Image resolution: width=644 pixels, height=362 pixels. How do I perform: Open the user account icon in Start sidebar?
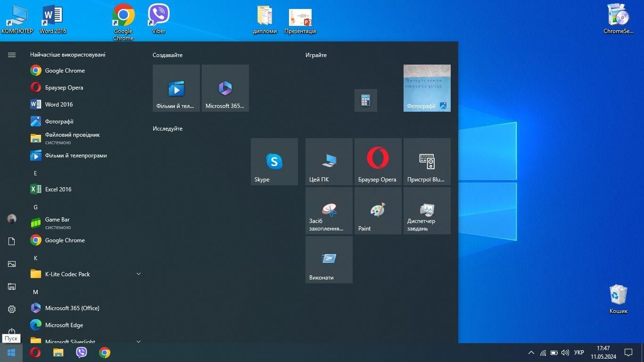point(12,219)
